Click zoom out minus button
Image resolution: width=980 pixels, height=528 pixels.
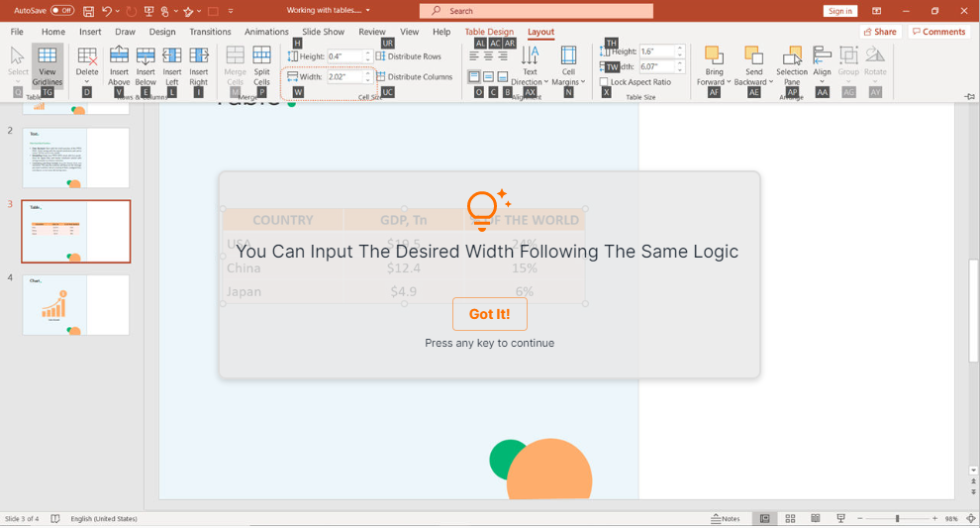pyautogui.click(x=860, y=519)
